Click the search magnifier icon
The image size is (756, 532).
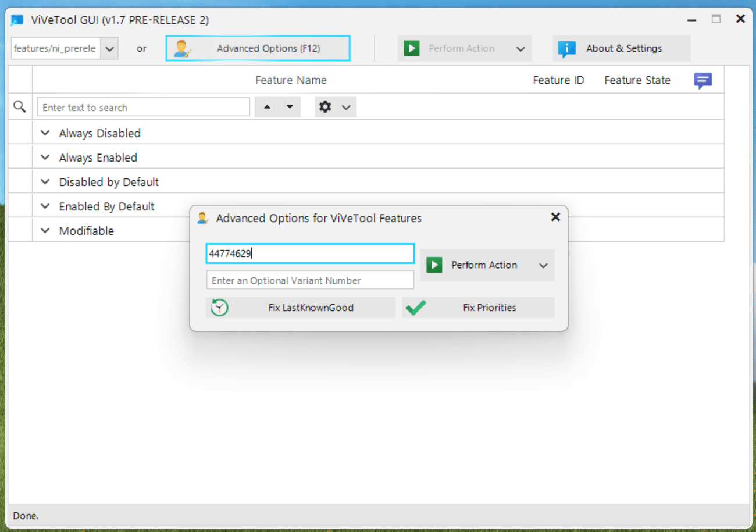[x=20, y=106]
